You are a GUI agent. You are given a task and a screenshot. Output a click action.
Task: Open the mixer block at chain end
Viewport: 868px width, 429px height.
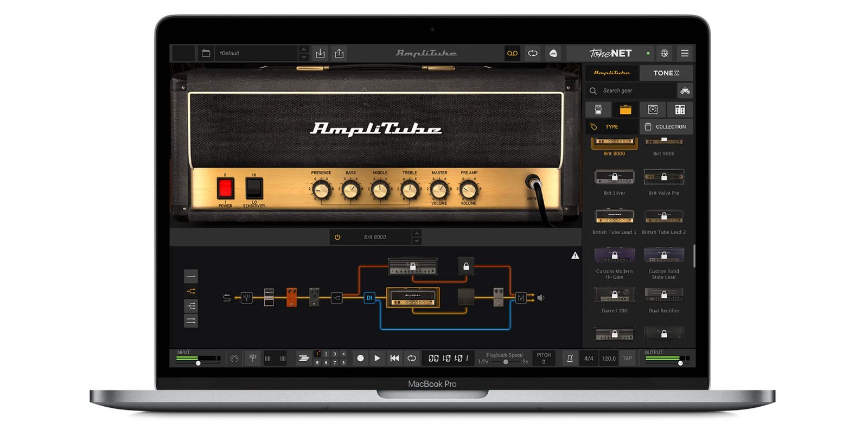(x=521, y=298)
